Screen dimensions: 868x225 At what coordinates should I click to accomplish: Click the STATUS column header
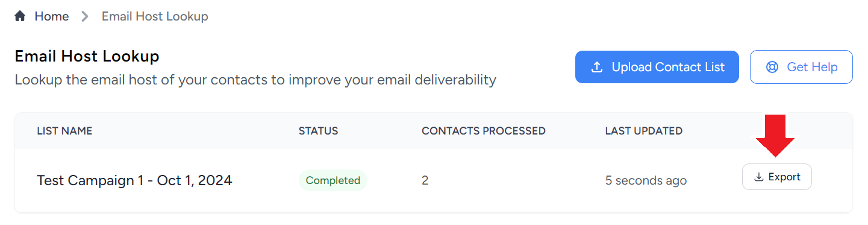tap(319, 131)
